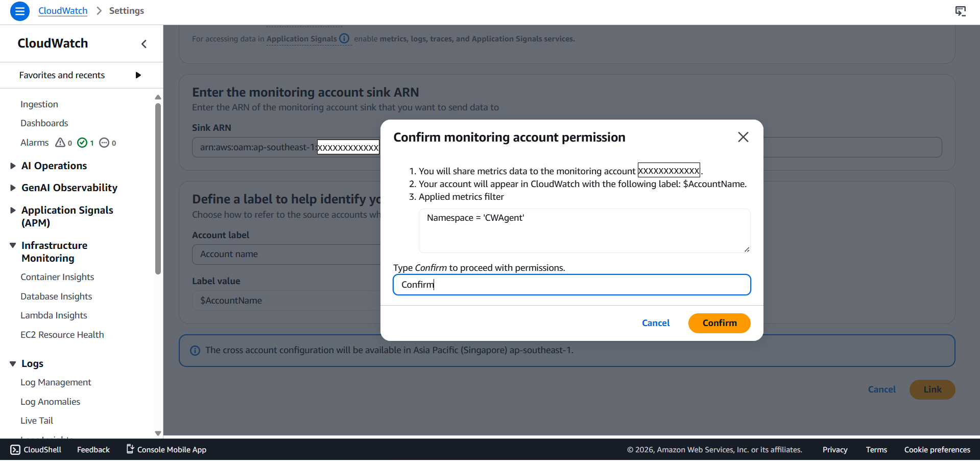Click the sidebar scrollbar up arrow
The width and height of the screenshot is (980, 461).
tap(158, 97)
